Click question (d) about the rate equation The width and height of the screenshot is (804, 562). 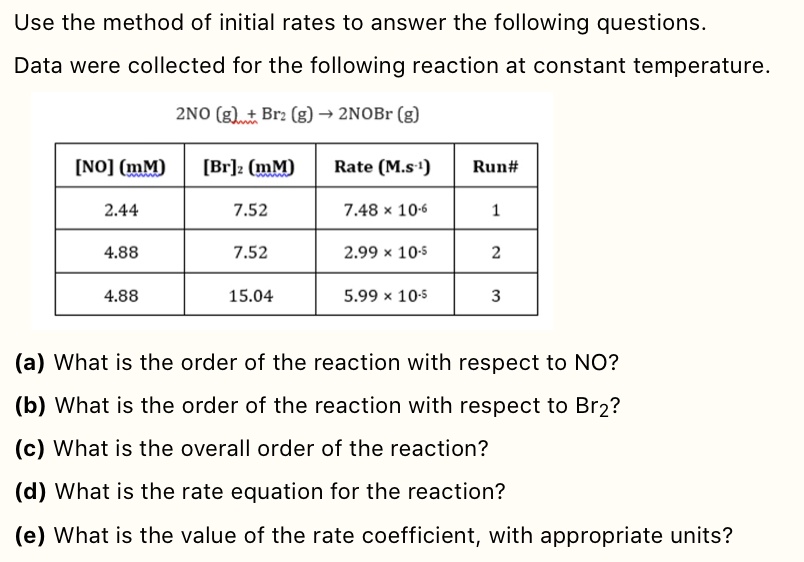coord(260,492)
